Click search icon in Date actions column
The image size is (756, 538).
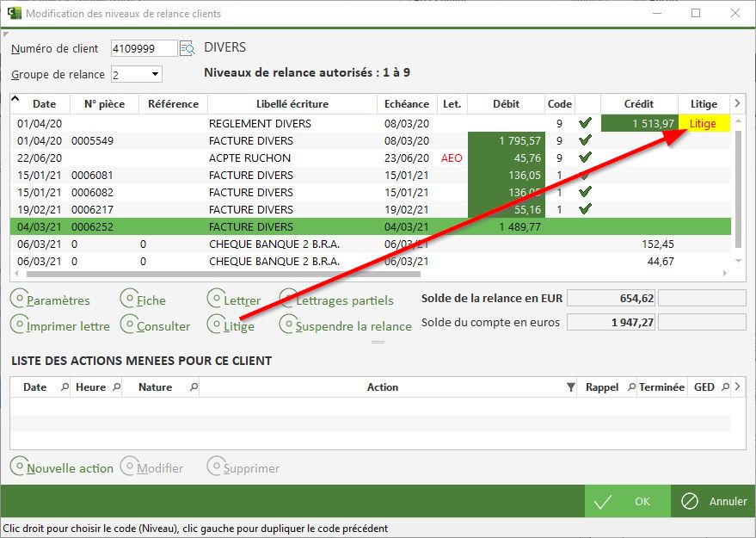click(65, 387)
